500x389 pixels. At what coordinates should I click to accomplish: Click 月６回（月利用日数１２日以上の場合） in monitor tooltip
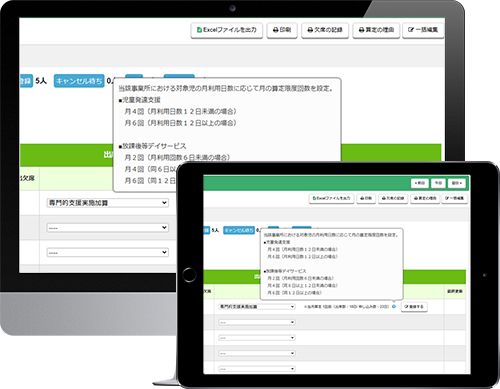coord(180,123)
